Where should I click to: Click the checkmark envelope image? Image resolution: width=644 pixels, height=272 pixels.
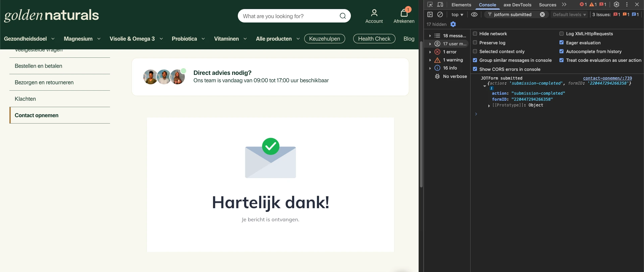(270, 158)
